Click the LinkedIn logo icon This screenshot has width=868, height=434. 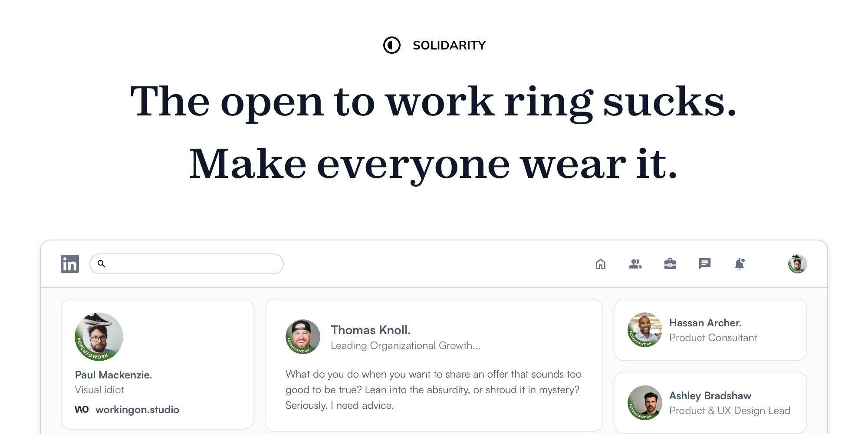pos(70,264)
